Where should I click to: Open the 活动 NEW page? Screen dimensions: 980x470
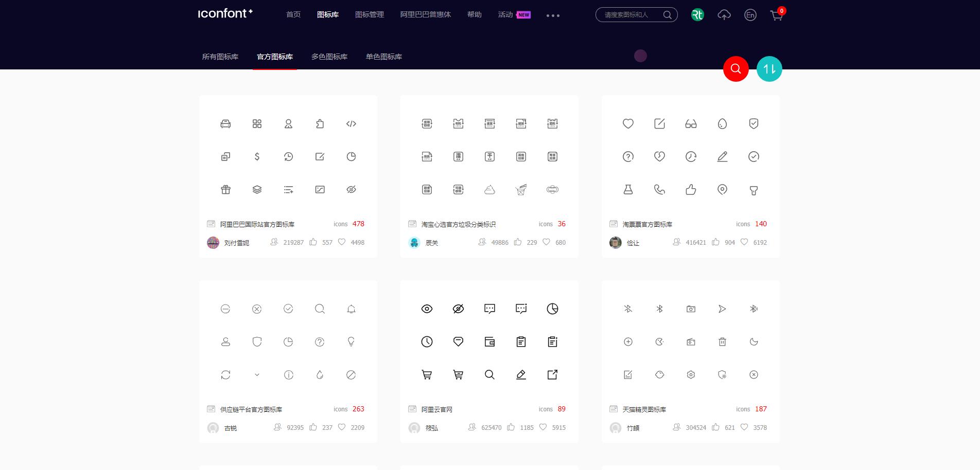(506, 15)
